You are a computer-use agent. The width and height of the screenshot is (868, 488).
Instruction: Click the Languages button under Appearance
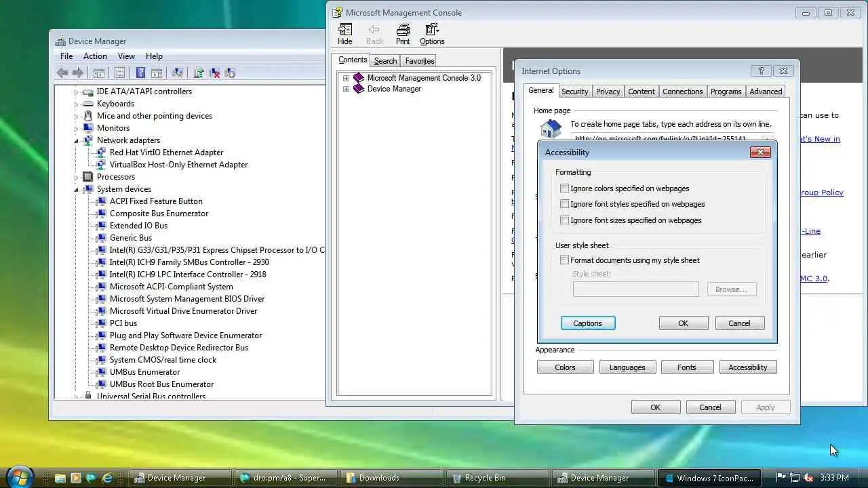pos(627,367)
